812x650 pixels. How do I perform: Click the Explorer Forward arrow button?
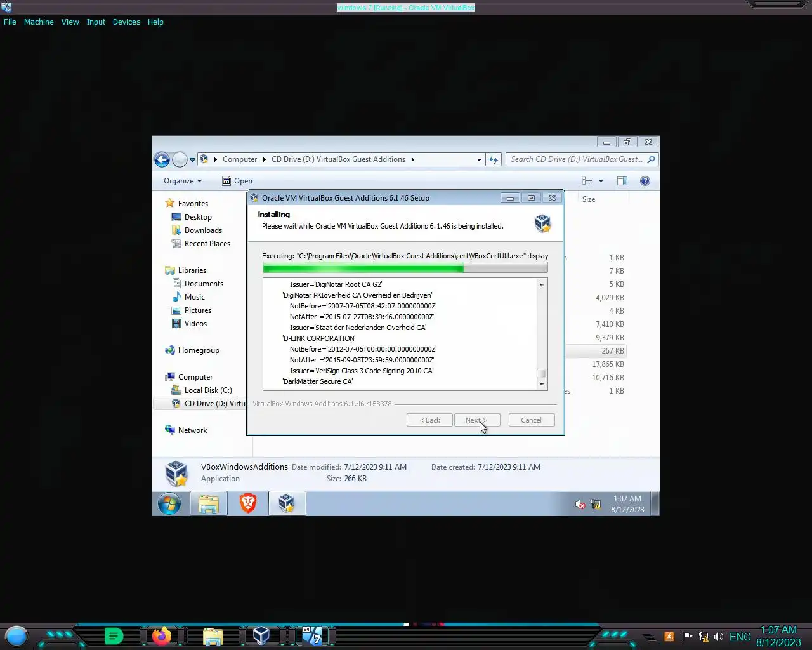(180, 159)
